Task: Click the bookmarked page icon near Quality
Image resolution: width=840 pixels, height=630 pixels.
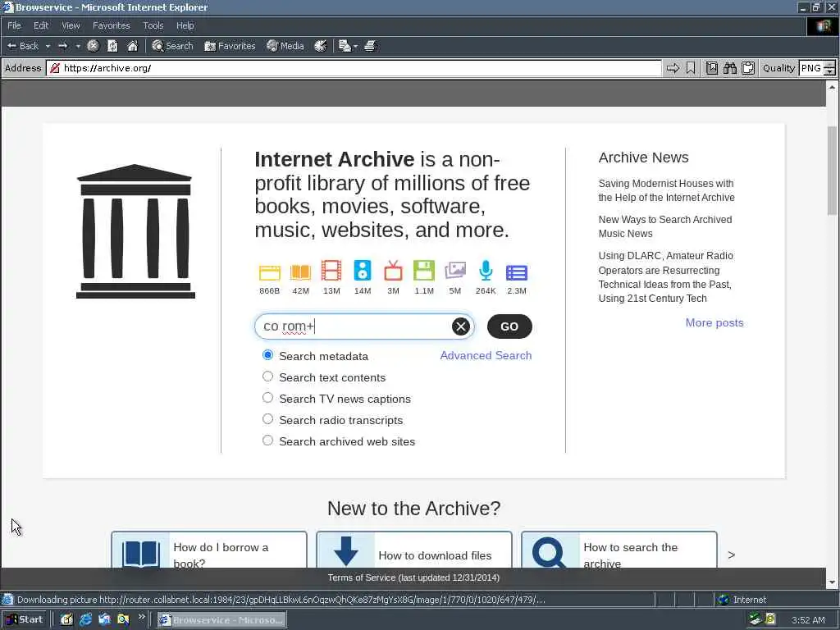Action: (x=711, y=68)
